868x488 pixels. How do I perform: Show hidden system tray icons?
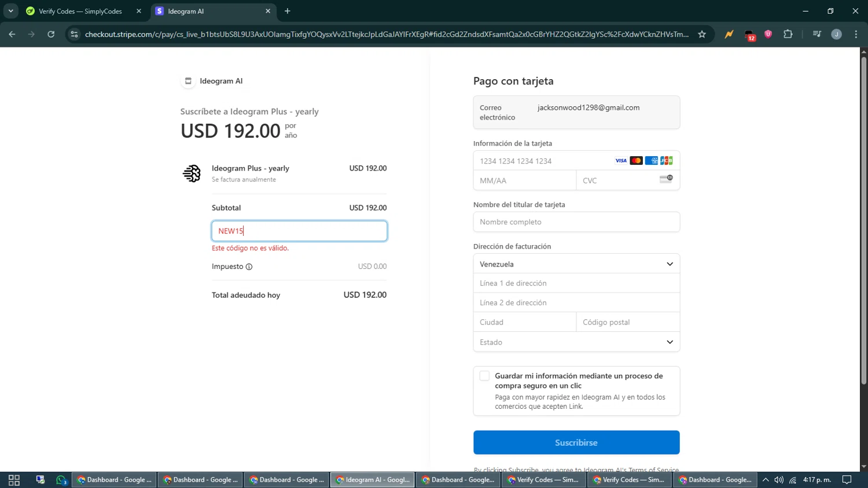click(x=766, y=480)
